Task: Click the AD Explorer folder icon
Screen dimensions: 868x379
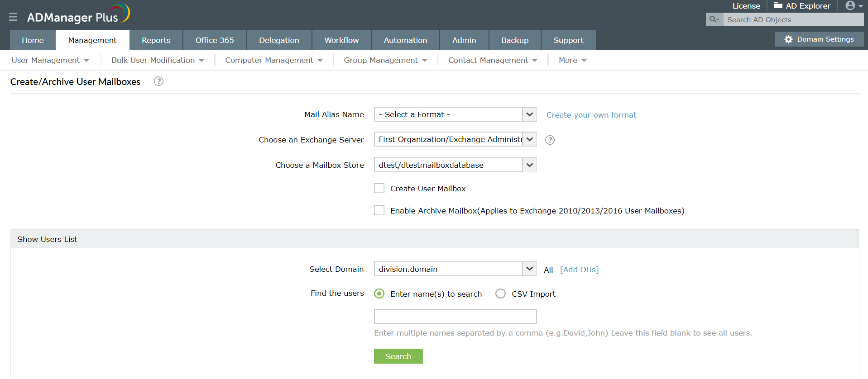Action: pyautogui.click(x=778, y=5)
